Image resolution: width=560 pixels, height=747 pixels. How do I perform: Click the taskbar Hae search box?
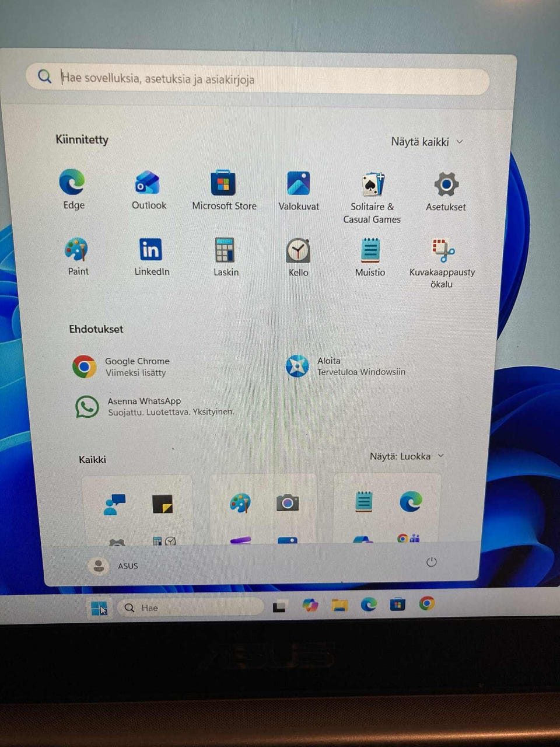190,608
